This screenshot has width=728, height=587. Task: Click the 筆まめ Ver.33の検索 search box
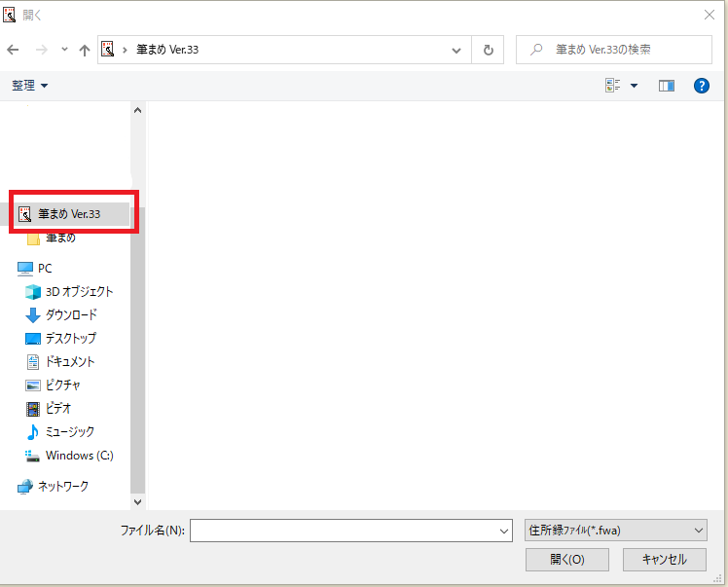[614, 50]
